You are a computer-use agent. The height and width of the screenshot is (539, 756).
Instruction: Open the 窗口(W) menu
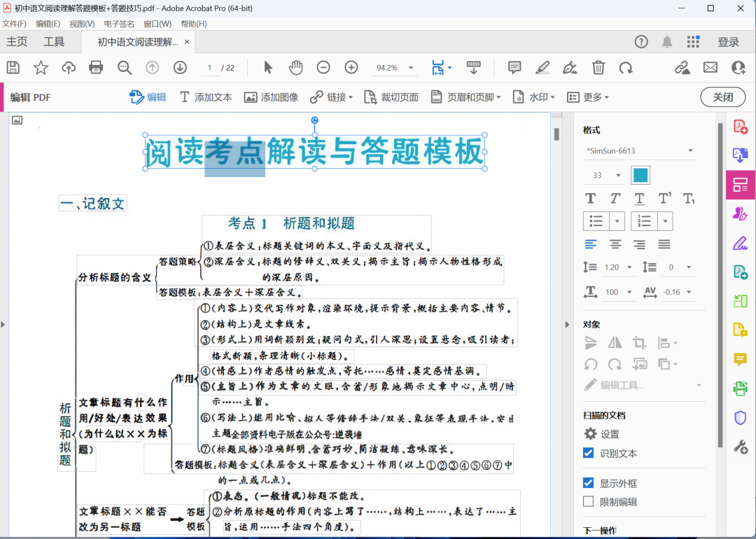pos(157,24)
